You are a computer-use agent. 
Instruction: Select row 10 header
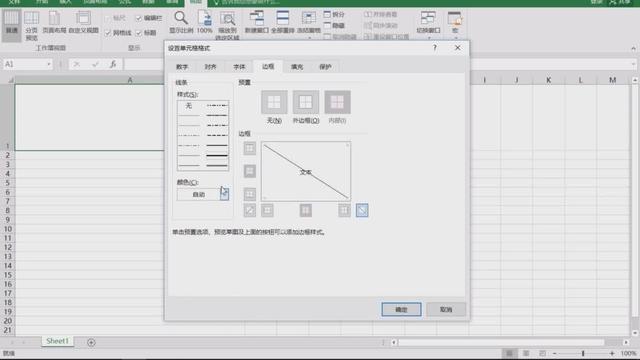(8, 229)
